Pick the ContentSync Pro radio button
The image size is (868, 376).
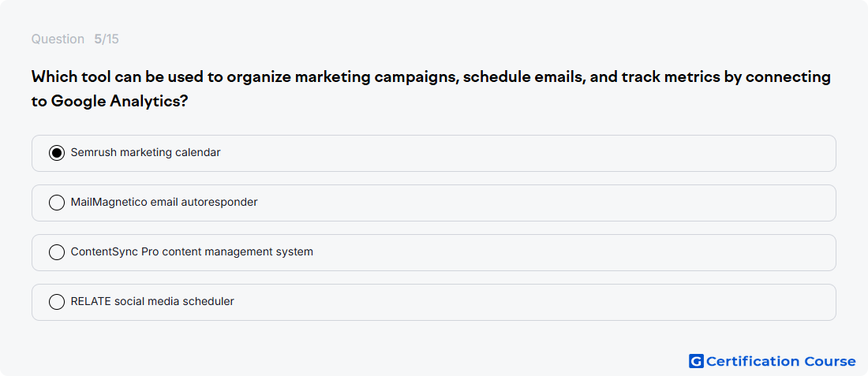click(x=57, y=252)
